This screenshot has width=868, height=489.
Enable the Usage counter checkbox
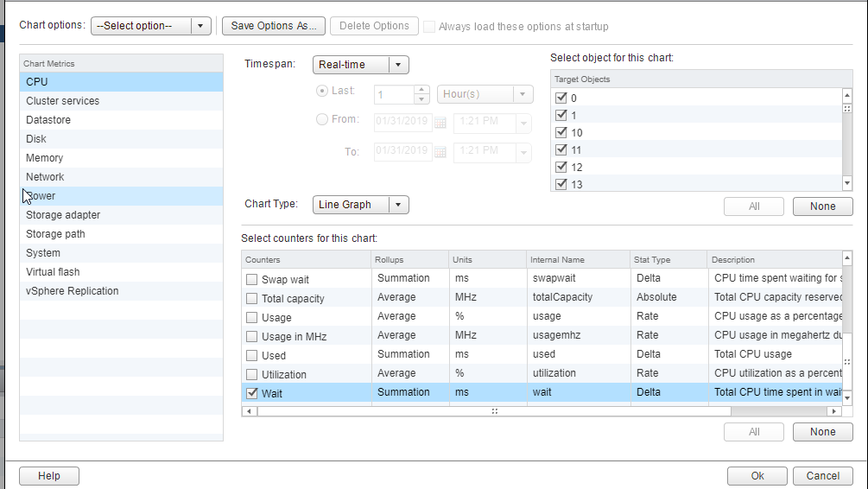252,317
